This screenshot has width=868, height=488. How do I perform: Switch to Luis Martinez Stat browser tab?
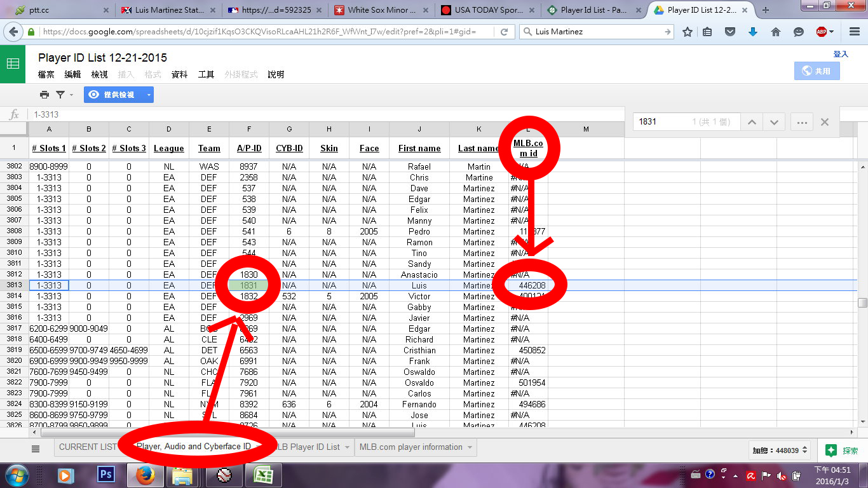[168, 10]
